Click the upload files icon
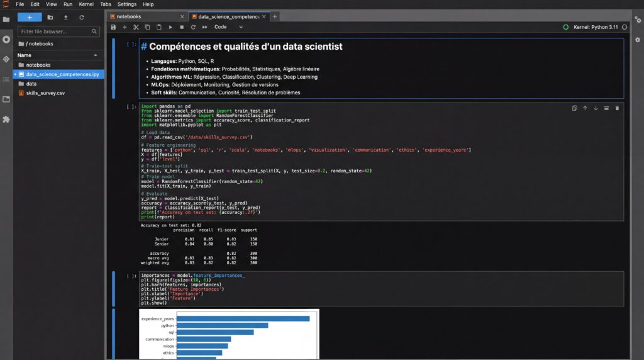The width and height of the screenshot is (644, 360). point(65,17)
